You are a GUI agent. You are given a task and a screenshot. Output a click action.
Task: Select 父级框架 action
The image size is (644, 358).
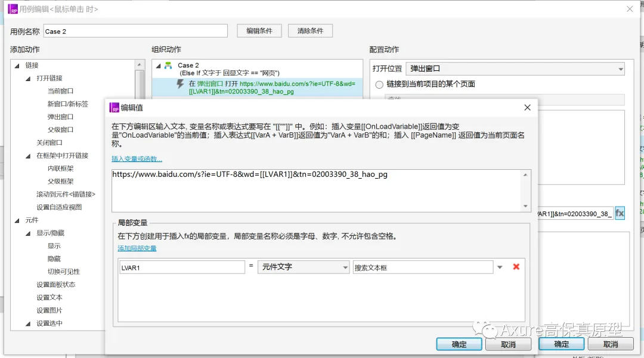60,181
